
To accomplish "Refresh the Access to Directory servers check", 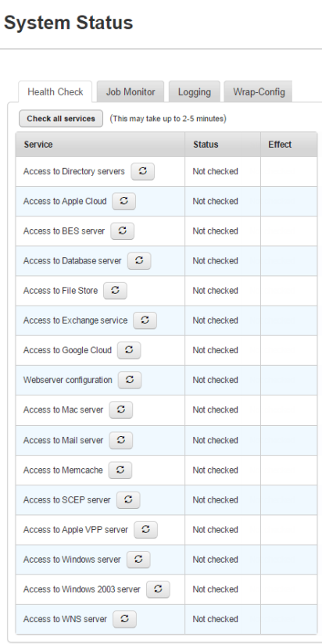I will pyautogui.click(x=142, y=172).
